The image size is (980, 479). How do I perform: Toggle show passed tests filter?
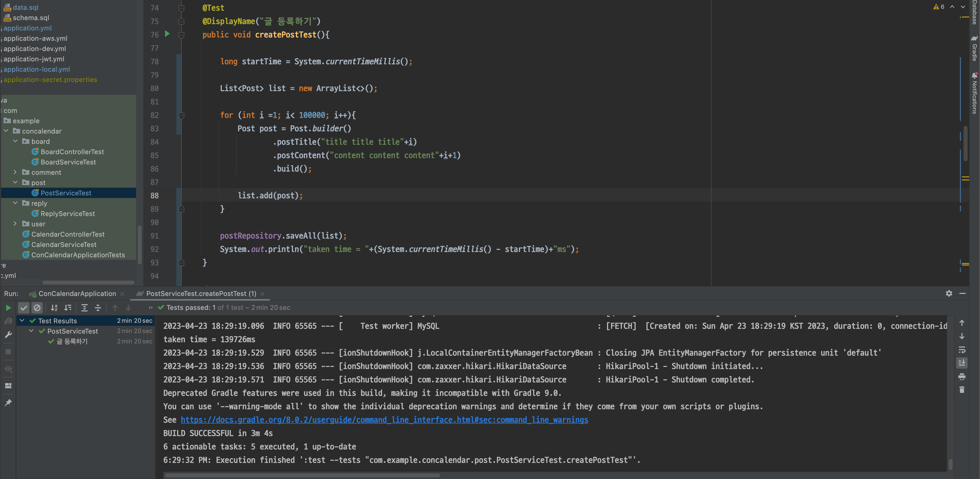tap(24, 307)
